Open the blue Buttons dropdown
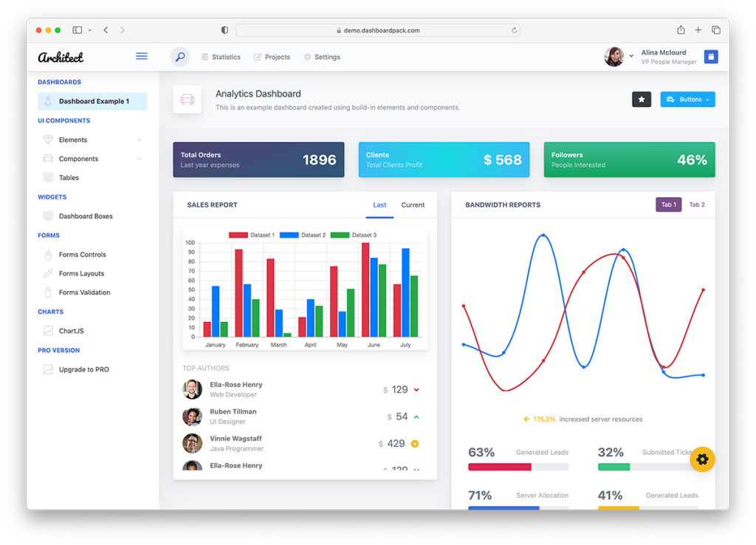Image resolution: width=756 pixels, height=545 pixels. (687, 100)
